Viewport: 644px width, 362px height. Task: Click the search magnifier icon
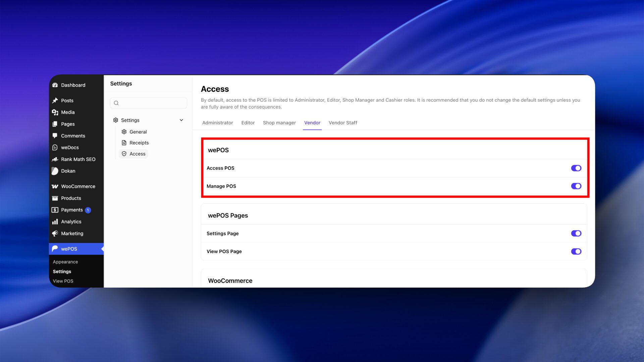(116, 103)
